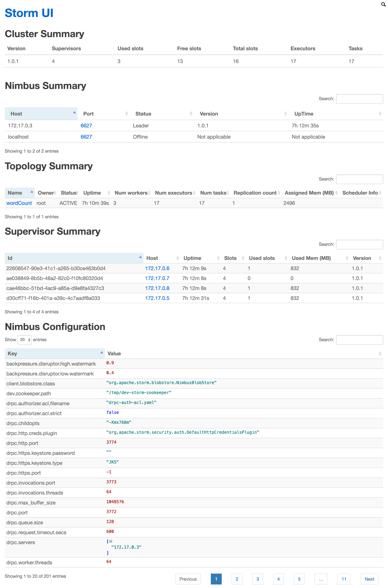Select the drpc.http.port value 3774
The height and width of the screenshot is (588, 388).
(x=111, y=442)
